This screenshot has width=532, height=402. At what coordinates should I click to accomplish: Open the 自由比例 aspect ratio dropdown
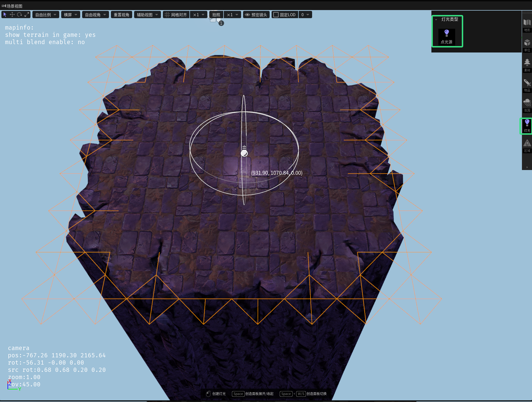(46, 15)
